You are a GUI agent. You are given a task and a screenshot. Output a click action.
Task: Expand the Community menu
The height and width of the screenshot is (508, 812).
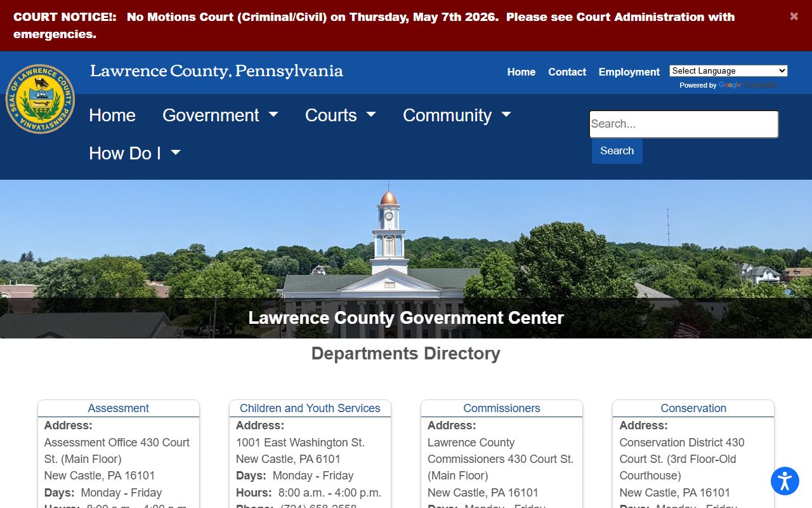[x=457, y=115]
